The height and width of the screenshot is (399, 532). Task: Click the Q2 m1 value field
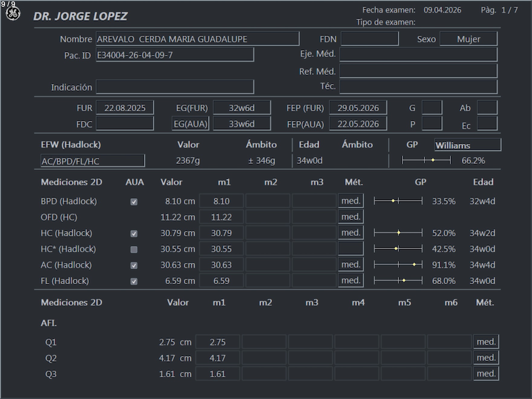click(x=218, y=358)
